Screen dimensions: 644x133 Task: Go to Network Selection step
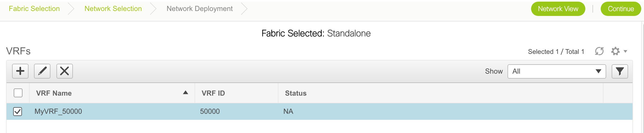click(x=113, y=9)
